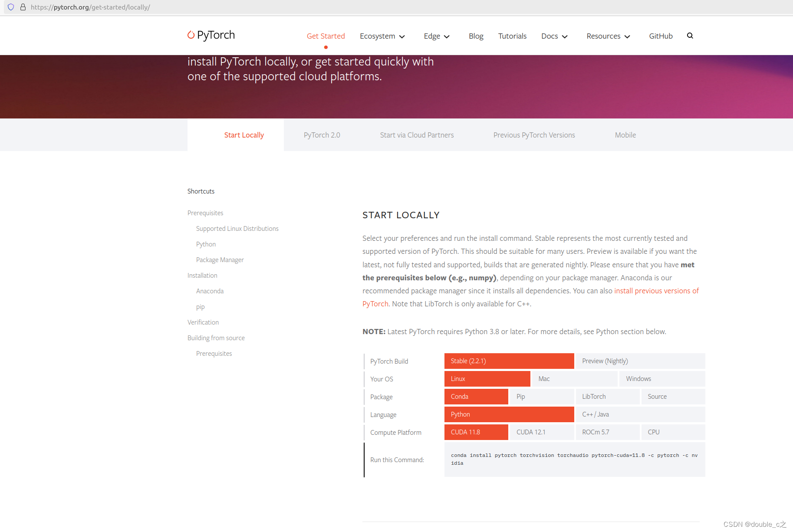Jump to the Anaconda shortcut
Viewport: 793px width, 532px height.
(x=210, y=291)
